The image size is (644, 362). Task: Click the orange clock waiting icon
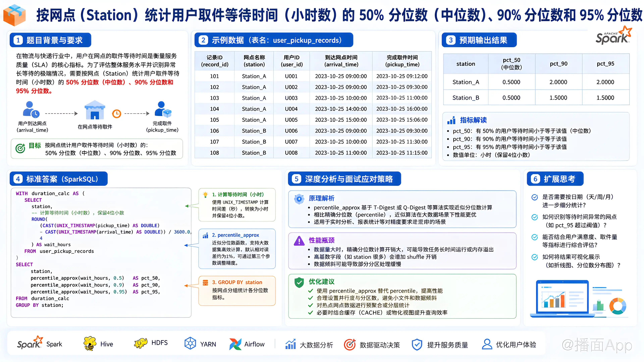[x=117, y=114]
